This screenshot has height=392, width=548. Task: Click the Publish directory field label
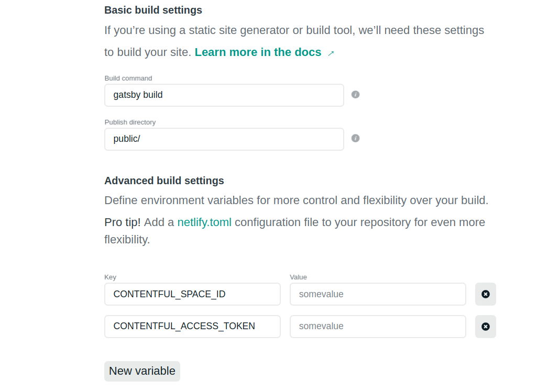click(130, 122)
